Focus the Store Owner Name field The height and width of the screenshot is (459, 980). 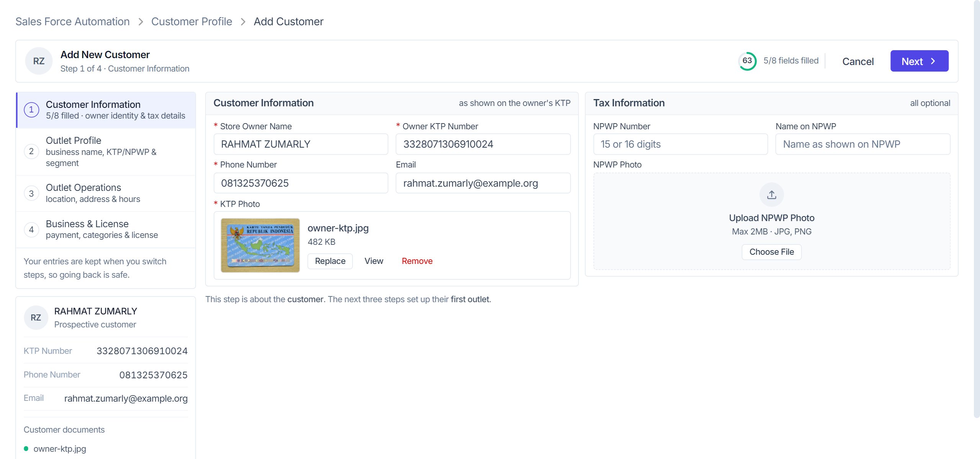301,144
